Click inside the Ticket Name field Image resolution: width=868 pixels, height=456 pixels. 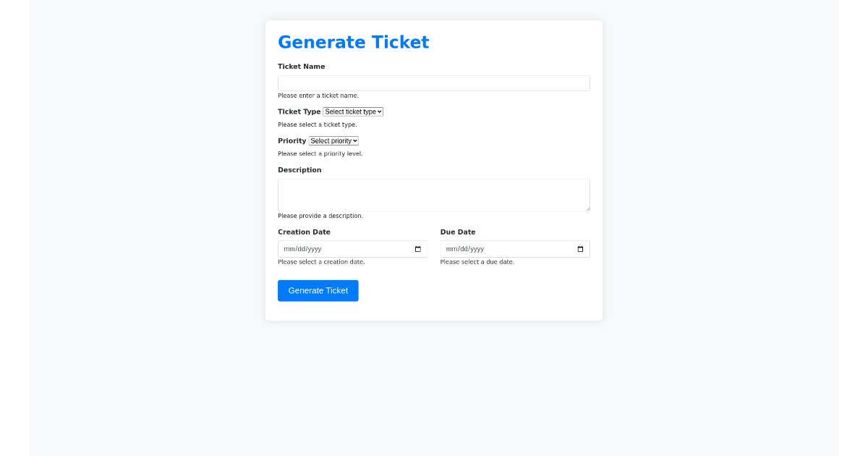(433, 83)
